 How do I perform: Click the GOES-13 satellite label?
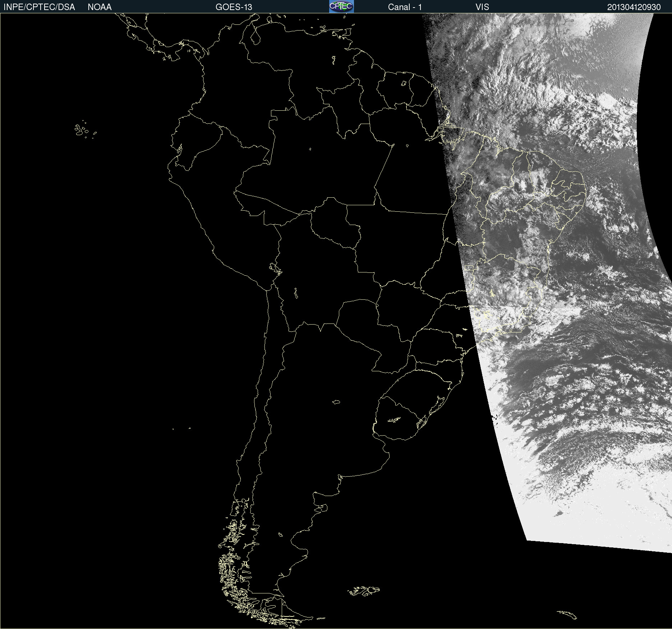[x=234, y=7]
